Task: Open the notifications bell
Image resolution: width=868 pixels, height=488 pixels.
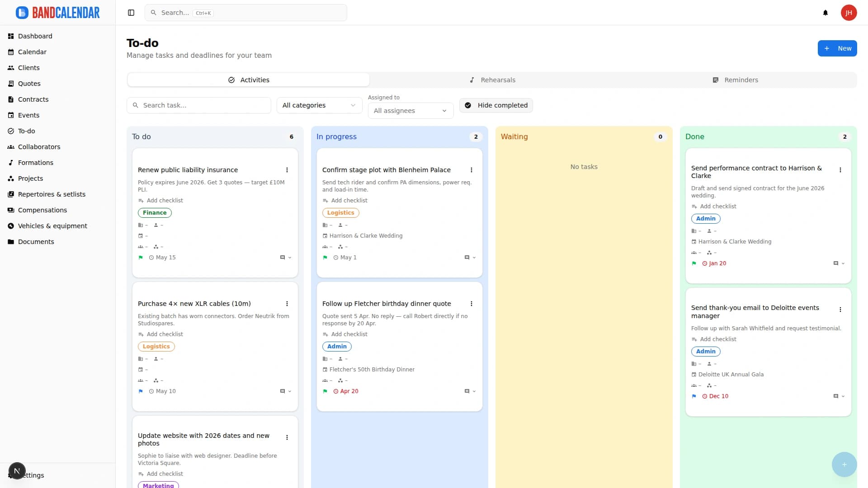Action: [x=826, y=13]
